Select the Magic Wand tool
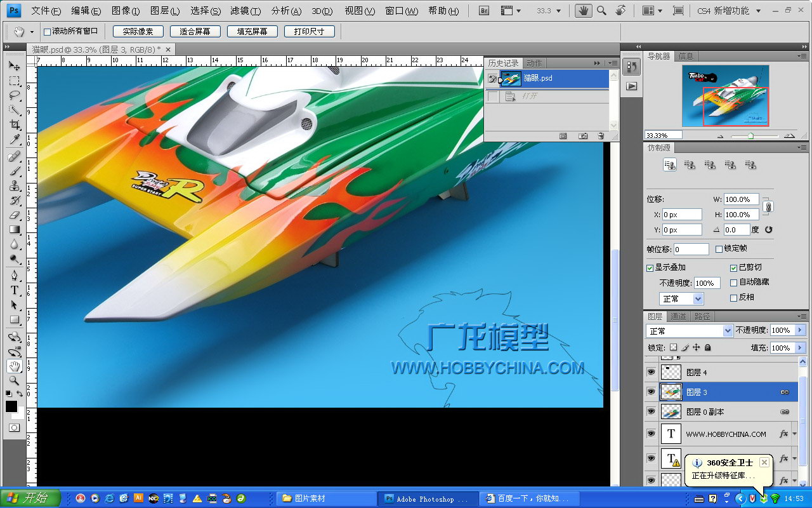Viewport: 812px width, 508px height. [14, 110]
